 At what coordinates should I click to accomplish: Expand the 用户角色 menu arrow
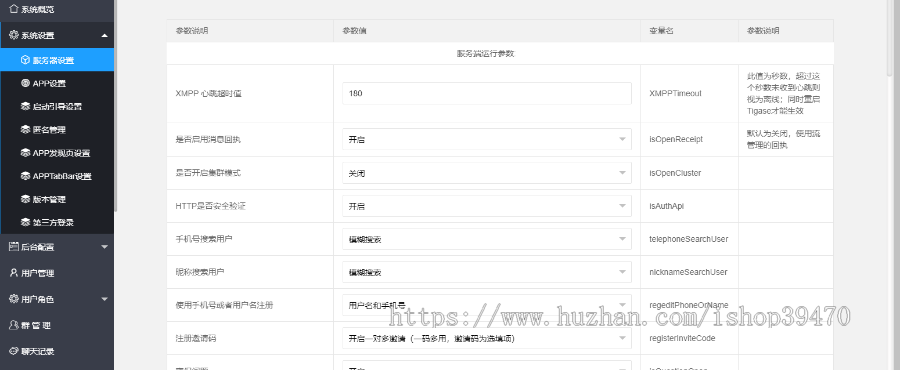coord(104,299)
